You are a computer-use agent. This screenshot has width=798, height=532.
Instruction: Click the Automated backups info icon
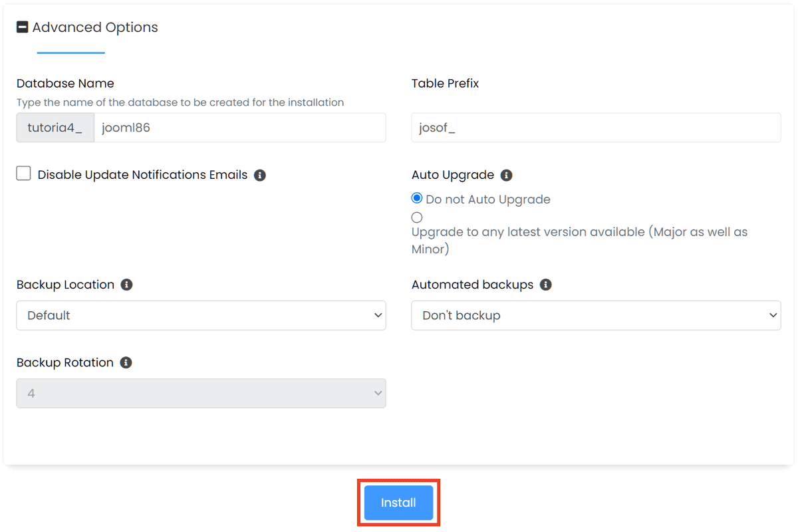[x=545, y=285]
